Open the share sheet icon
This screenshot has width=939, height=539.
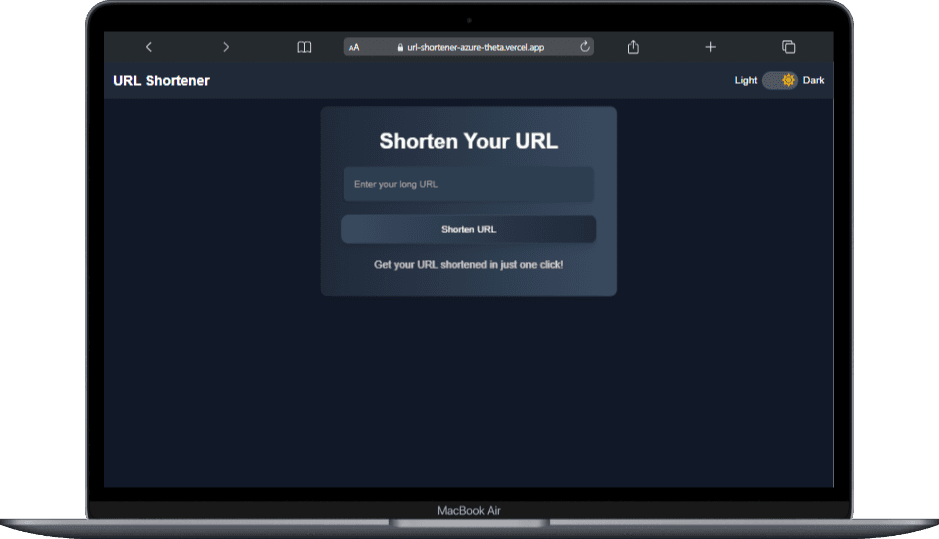pos(633,47)
